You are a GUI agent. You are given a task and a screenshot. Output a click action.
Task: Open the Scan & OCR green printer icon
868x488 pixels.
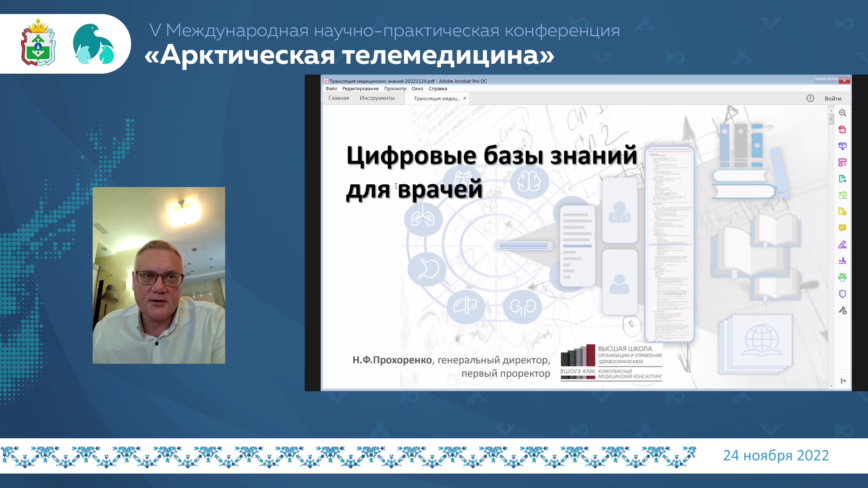(842, 277)
